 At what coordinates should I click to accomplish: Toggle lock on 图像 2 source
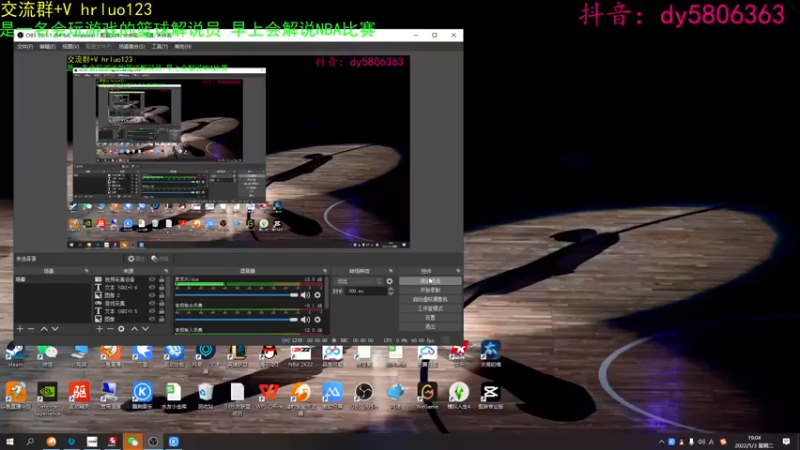click(x=162, y=295)
